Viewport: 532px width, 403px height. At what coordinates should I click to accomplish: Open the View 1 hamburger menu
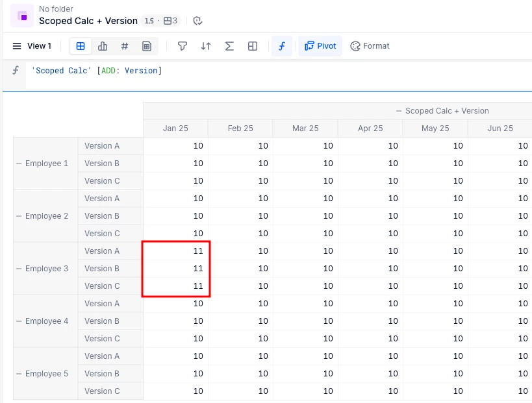tap(17, 46)
